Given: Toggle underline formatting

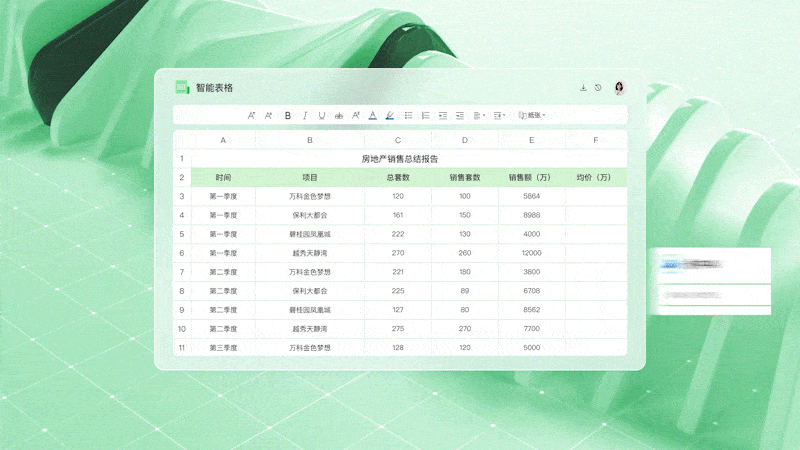Looking at the screenshot, I should click(x=322, y=116).
